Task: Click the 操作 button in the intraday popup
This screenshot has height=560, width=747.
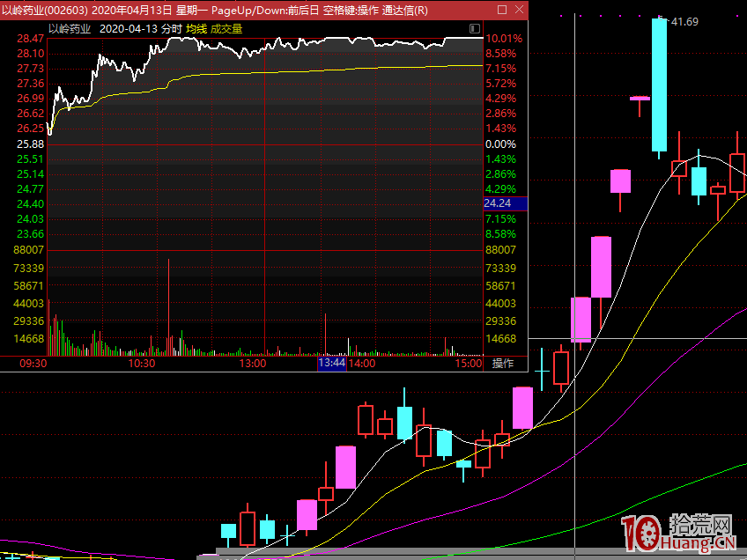Action: point(503,363)
